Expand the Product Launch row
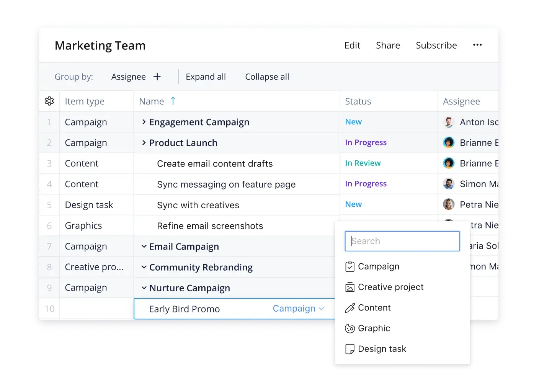The width and height of the screenshot is (539, 392). click(x=144, y=143)
